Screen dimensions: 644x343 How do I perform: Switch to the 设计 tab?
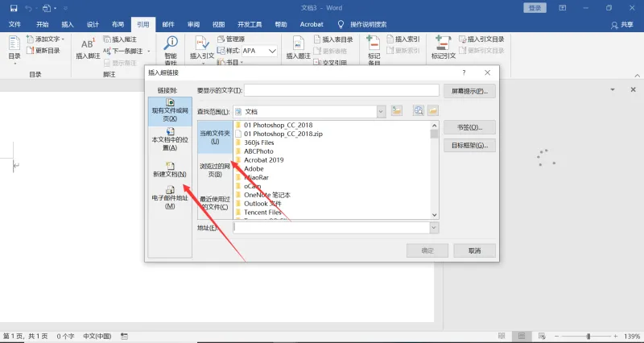click(x=93, y=24)
